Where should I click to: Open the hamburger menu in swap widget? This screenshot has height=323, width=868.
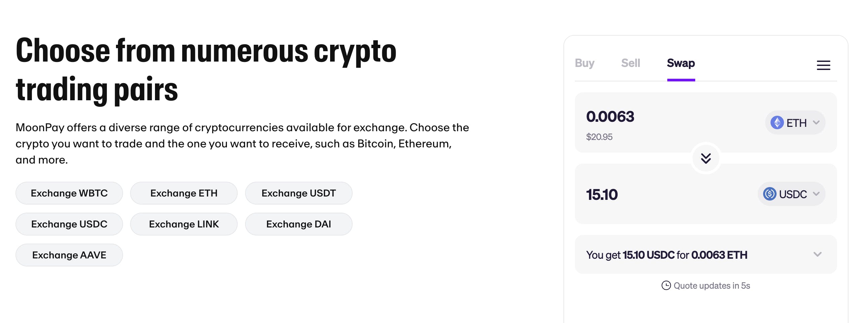tap(823, 65)
